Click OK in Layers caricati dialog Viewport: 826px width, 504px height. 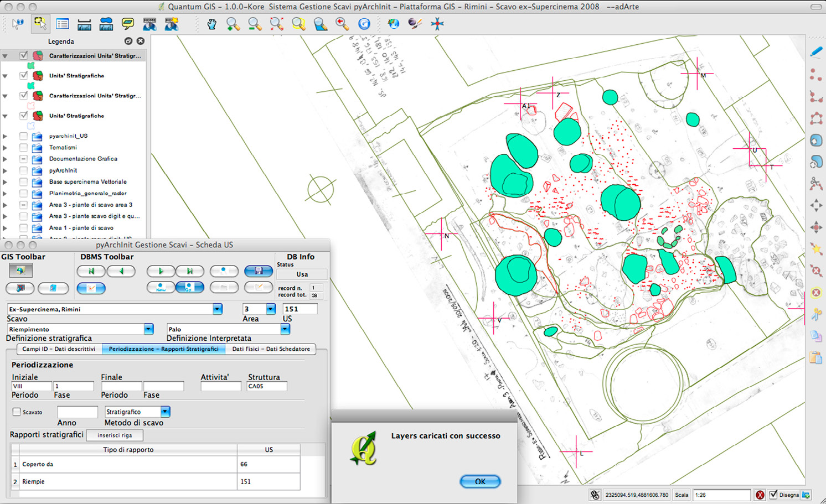(480, 481)
